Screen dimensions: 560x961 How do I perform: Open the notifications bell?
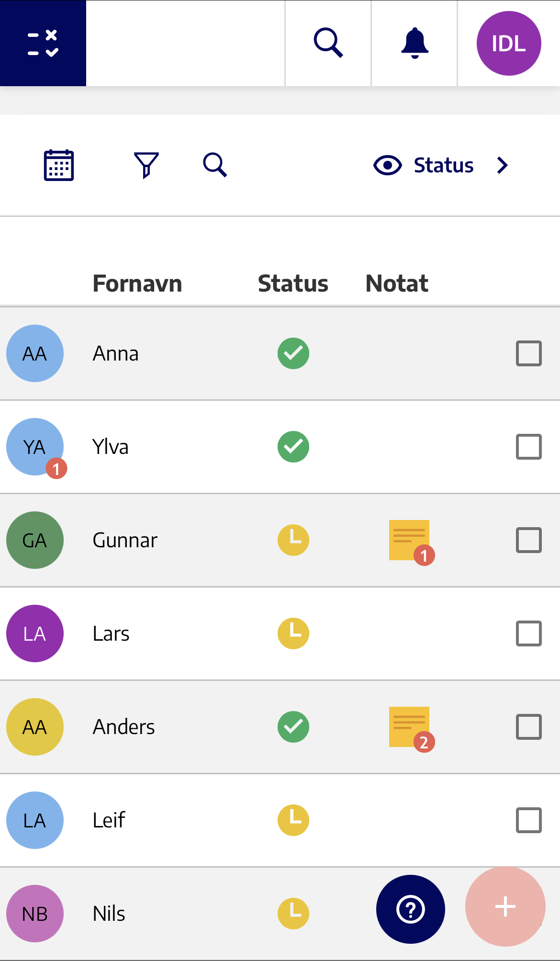(414, 43)
